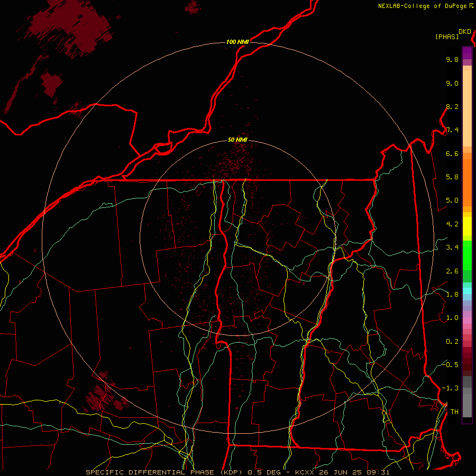Click the 8.2 value on the color scale
The image size is (476, 476).
coord(452,106)
